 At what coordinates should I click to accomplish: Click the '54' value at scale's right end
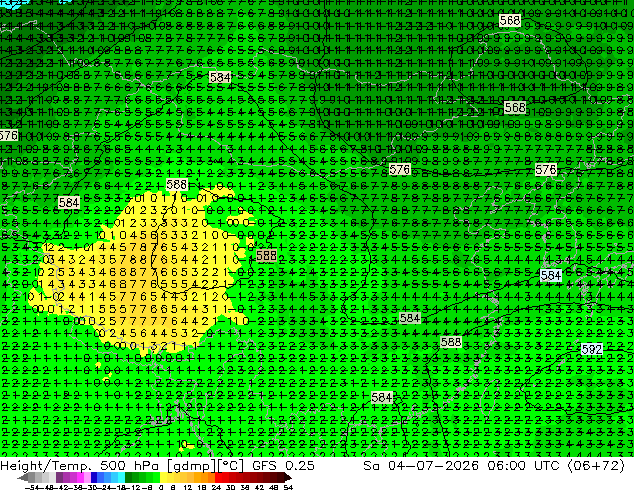pyautogui.click(x=288, y=487)
